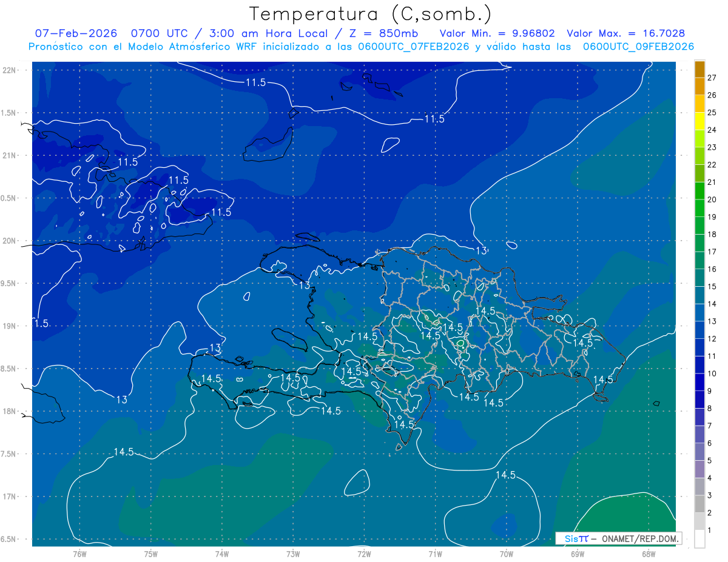Viewport: 728px width, 562px height.
Task: Click the "22N" latitude label
Action: click(x=9, y=70)
